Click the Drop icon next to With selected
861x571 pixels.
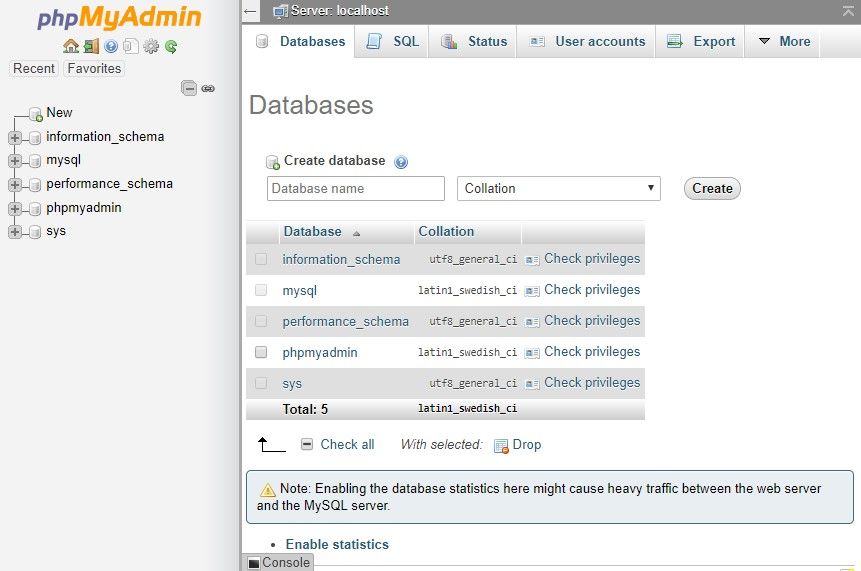click(501, 446)
